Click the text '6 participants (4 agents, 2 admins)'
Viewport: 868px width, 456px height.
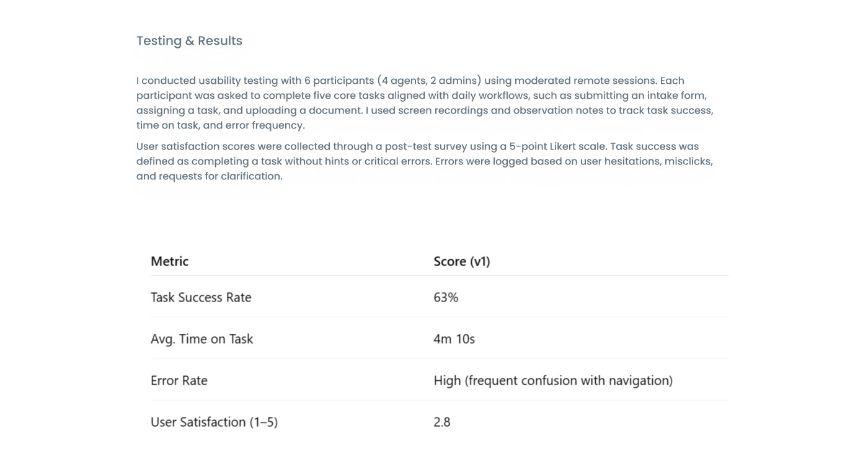(392, 81)
